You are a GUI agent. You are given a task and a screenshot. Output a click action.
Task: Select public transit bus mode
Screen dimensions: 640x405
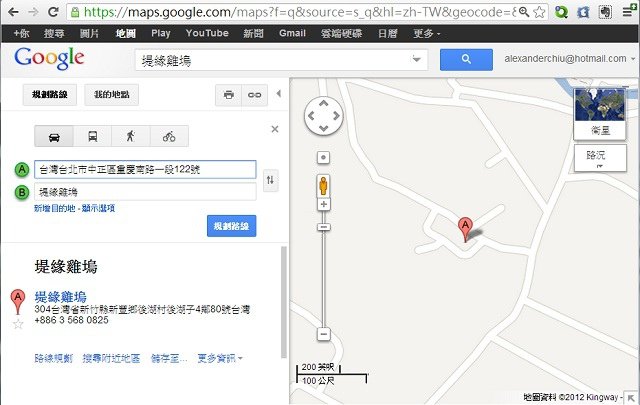[x=93, y=136]
